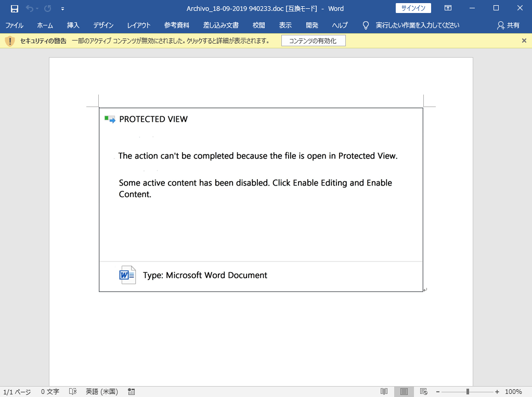
Task: Open the 参考資料 tab
Action: click(x=177, y=25)
